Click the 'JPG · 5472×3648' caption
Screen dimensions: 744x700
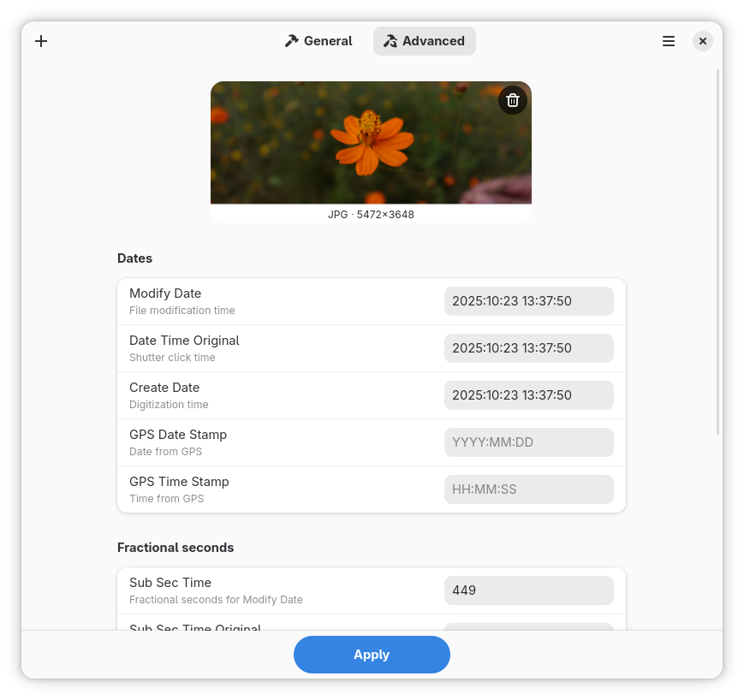click(371, 215)
